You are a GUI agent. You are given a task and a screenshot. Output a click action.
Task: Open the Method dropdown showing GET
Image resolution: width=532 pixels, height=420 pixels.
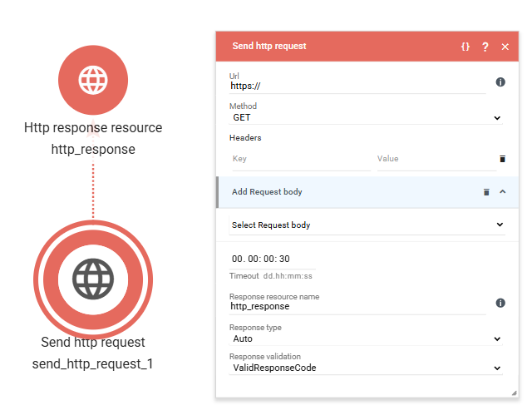pos(366,118)
